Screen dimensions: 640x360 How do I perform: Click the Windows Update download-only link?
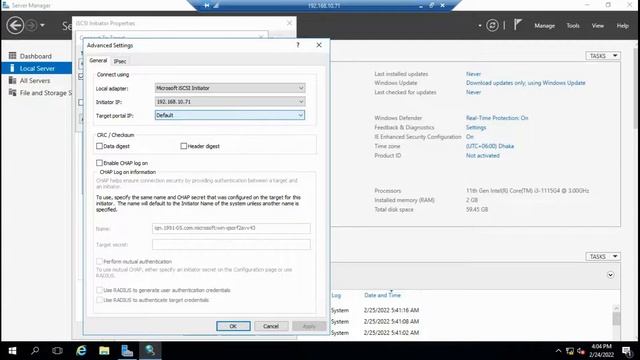tap(525, 83)
